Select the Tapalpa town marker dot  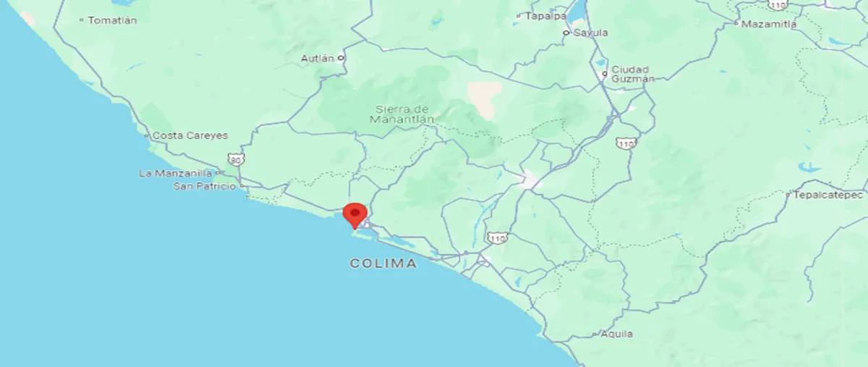pyautogui.click(x=519, y=15)
